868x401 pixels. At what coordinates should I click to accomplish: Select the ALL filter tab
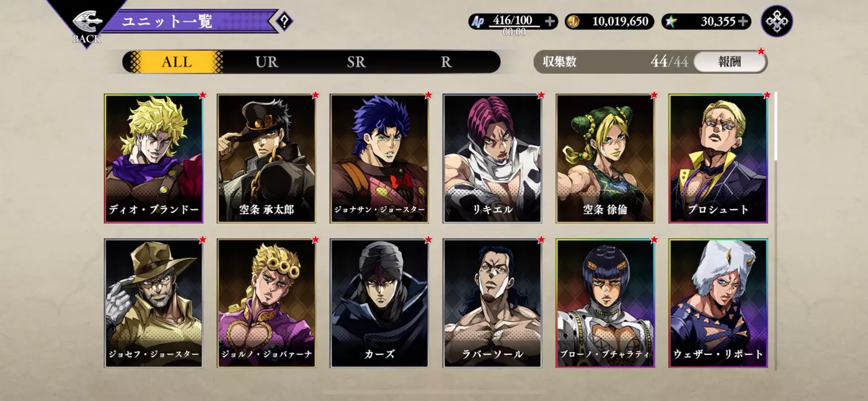click(x=177, y=62)
